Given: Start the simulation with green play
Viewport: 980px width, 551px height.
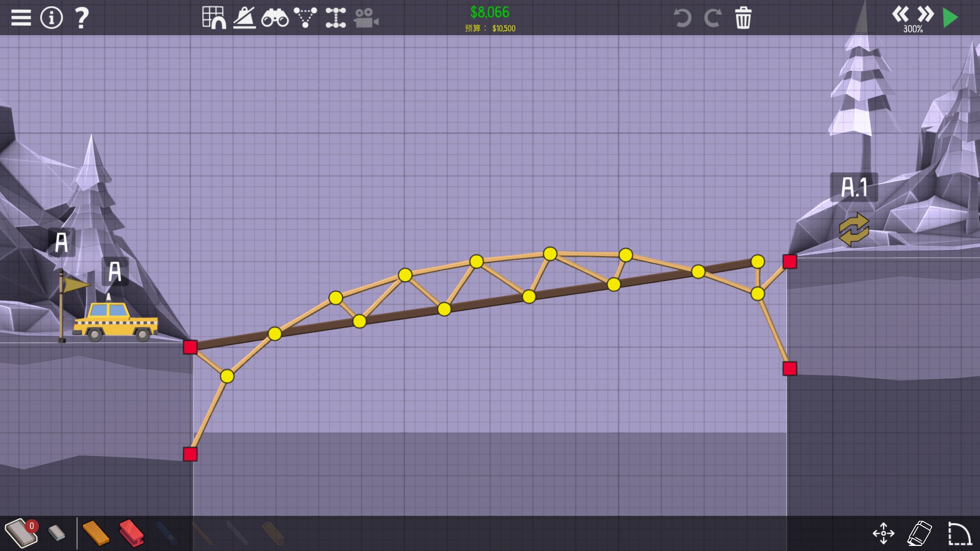Looking at the screenshot, I should click(x=950, y=18).
